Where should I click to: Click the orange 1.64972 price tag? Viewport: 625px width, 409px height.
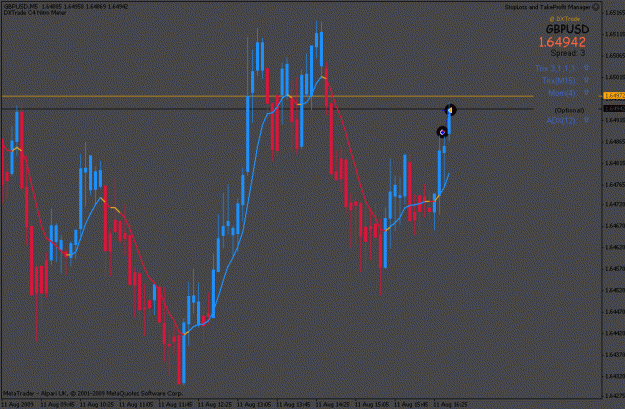(614, 96)
